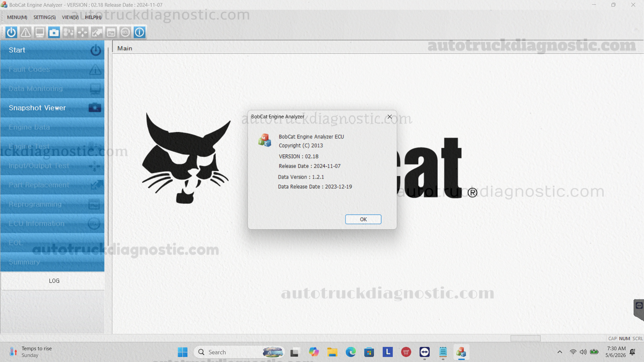Click the Data Monitoring toolbar icon
Viewport: 644px width, 362px height.
(x=40, y=32)
